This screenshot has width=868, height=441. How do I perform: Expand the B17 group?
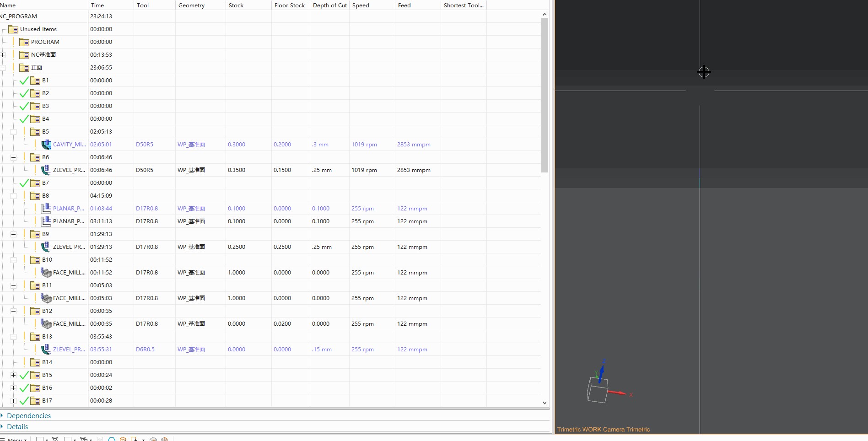click(x=13, y=401)
